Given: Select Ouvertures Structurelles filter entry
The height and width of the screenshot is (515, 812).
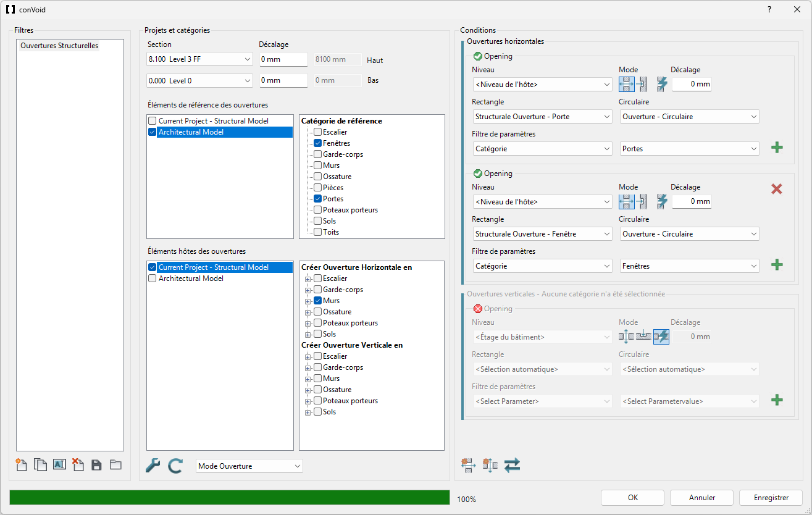Looking at the screenshot, I should pyautogui.click(x=59, y=46).
